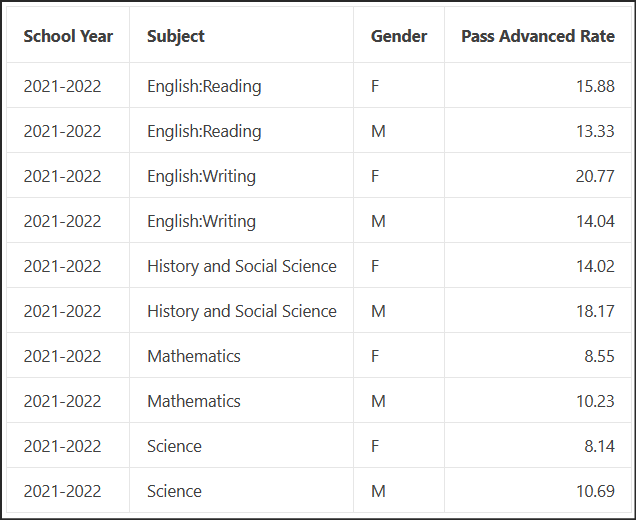Click gender M in English:Reading row

378,131
